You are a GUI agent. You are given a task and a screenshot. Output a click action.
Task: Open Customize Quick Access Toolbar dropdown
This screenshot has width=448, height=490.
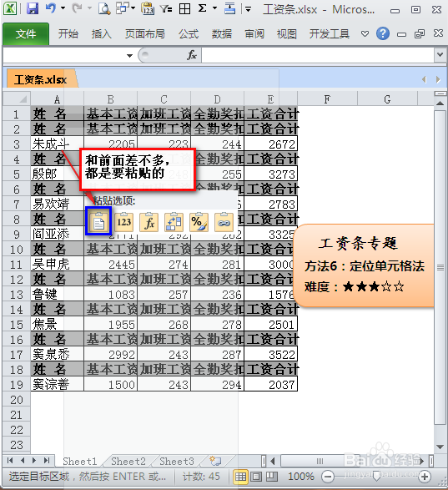pyautogui.click(x=249, y=9)
